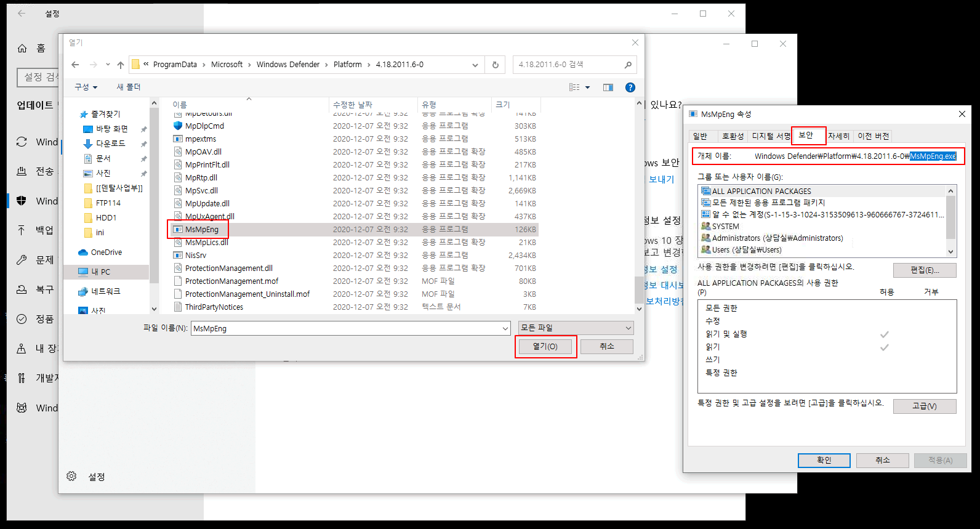Click the 편집(E) button
Image resolution: width=980 pixels, height=529 pixels.
click(925, 270)
